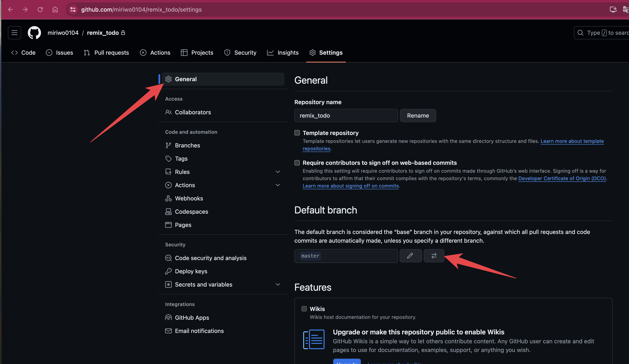Open Webhooks settings in sidebar
This screenshot has height=364, width=629.
click(189, 198)
